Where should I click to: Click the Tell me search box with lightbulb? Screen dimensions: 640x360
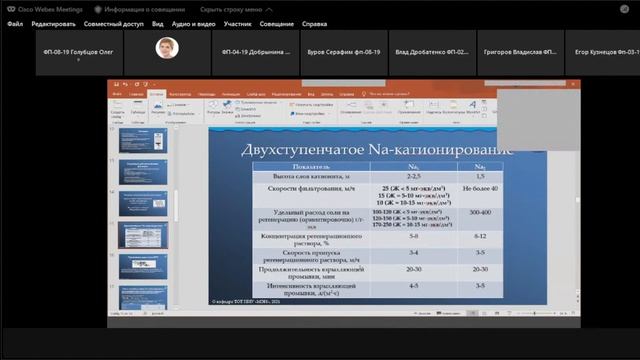pos(386,94)
